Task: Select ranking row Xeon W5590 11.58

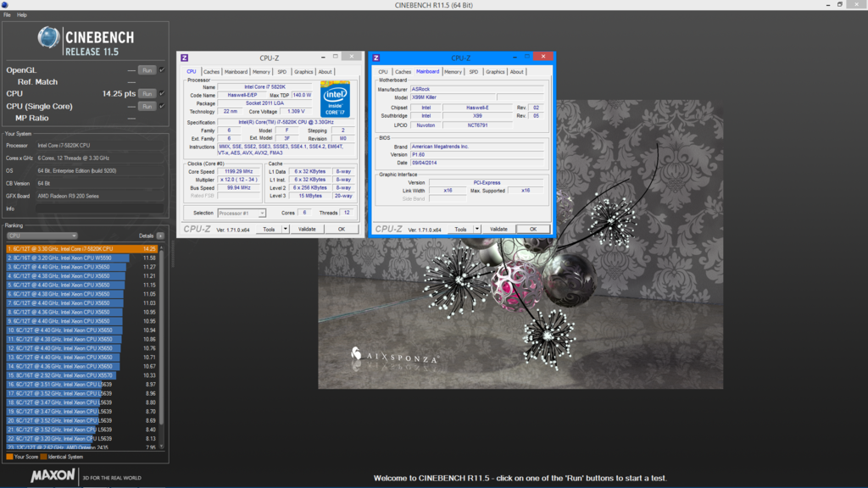Action: (x=82, y=258)
